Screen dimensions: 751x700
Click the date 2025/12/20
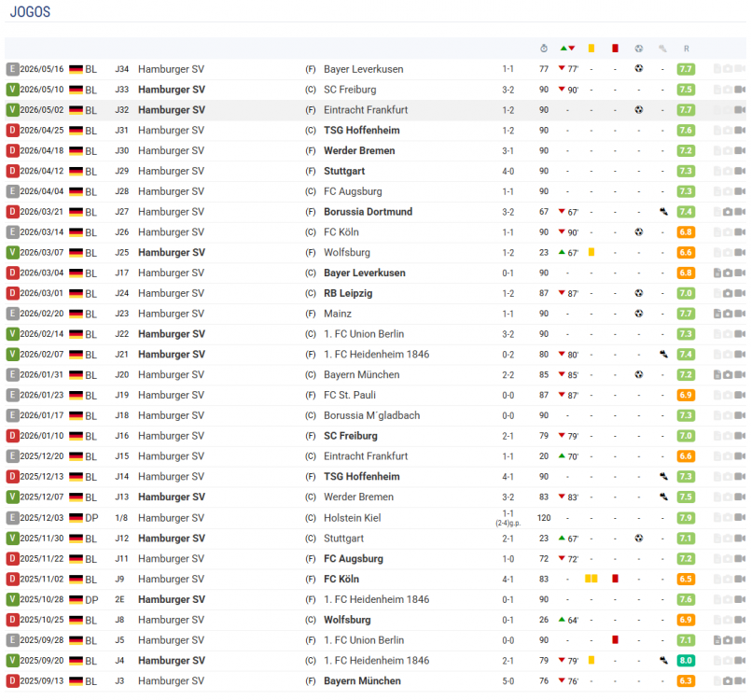[x=42, y=456]
